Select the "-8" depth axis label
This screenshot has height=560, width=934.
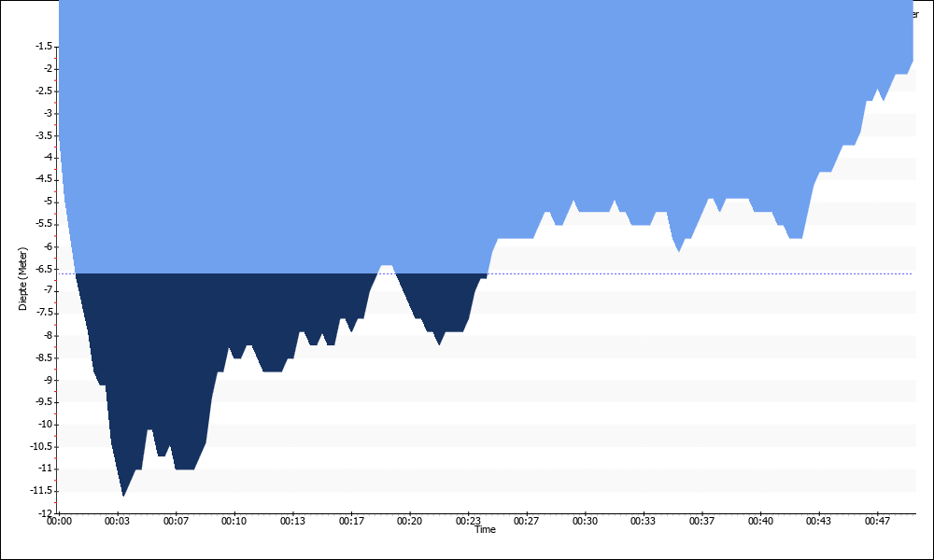click(48, 336)
